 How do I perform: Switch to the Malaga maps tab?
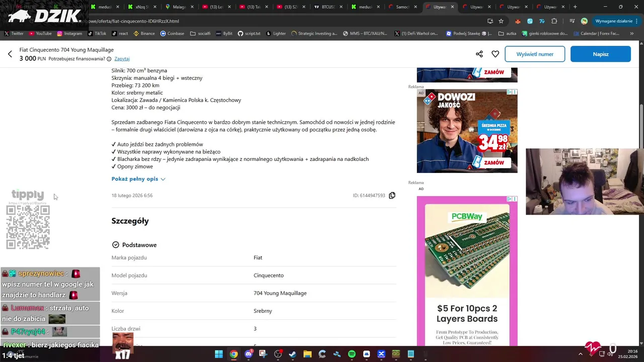point(179,7)
